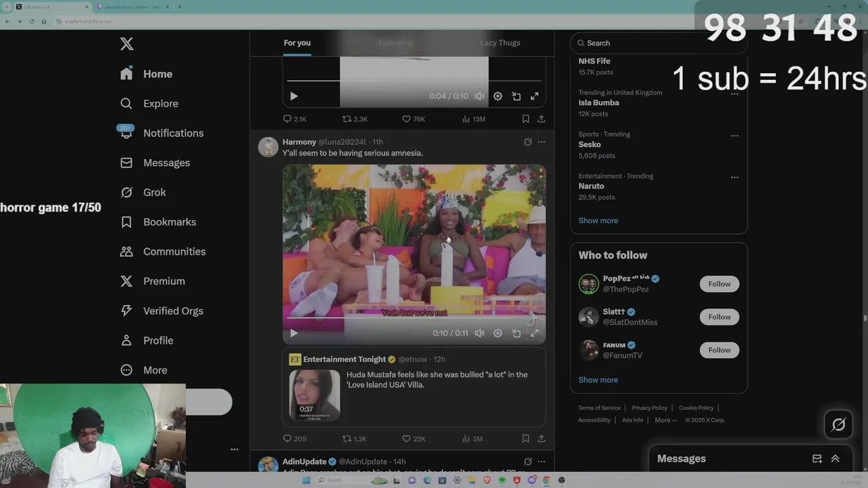The image size is (868, 488).
Task: Open Verified Orgs in the sidebar
Action: coord(161,311)
